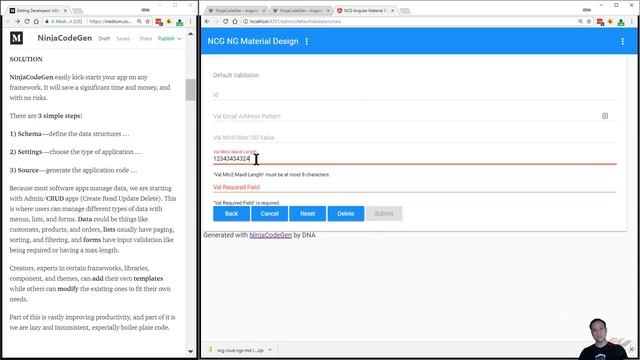This screenshot has height=360, width=640.
Task: Open the red extension icon in the localhost window
Action: click(600, 22)
